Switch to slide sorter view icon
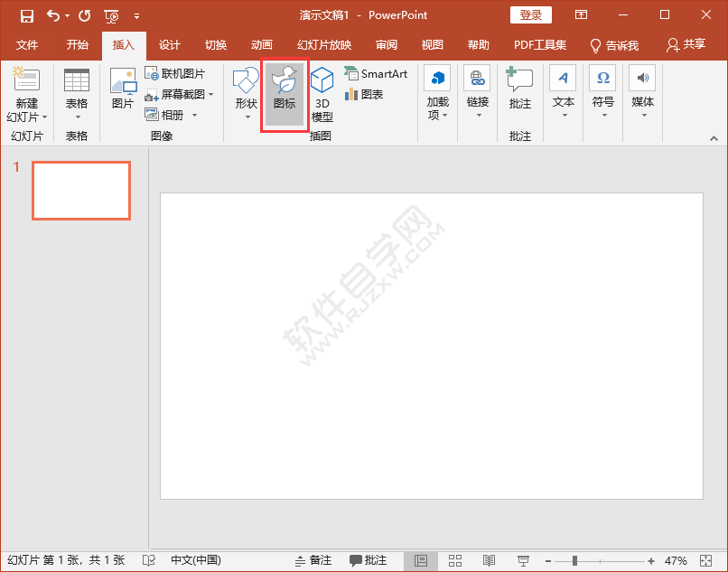This screenshot has width=728, height=572. tap(454, 560)
